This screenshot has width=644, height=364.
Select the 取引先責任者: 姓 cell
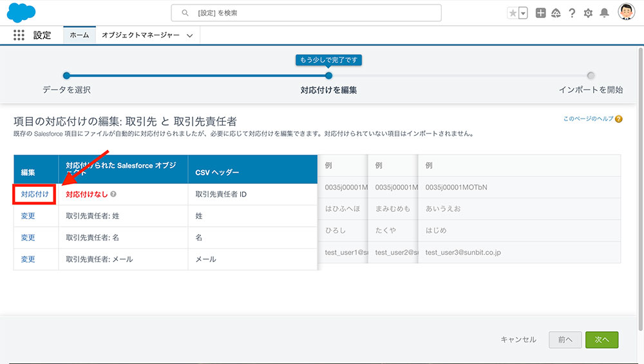pos(123,216)
